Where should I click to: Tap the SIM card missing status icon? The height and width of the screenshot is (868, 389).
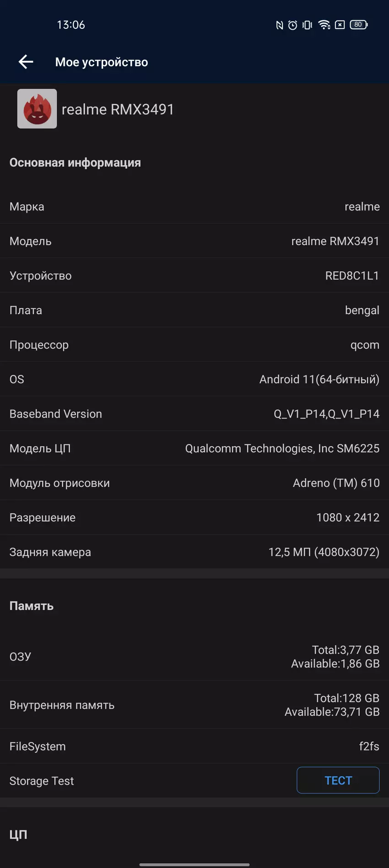[x=340, y=25]
